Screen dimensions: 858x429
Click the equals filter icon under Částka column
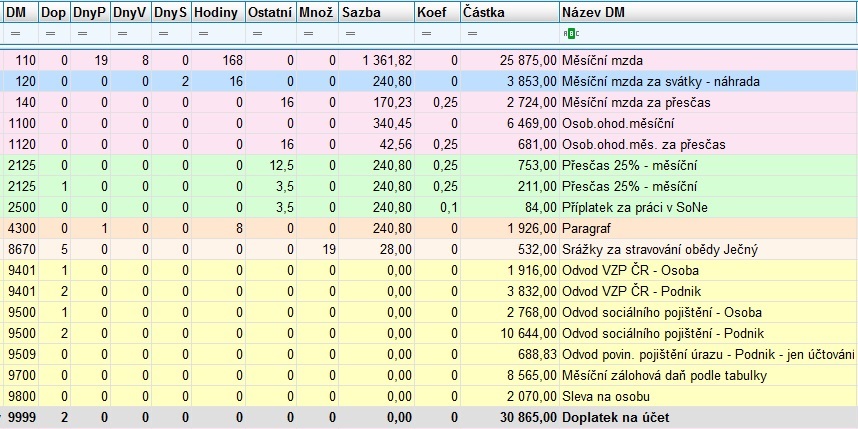pyautogui.click(x=470, y=35)
